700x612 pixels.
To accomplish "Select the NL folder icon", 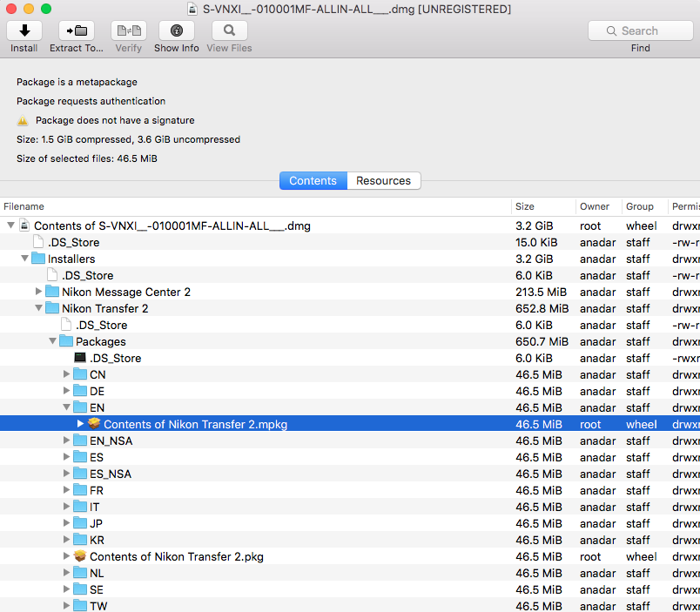I will point(80,572).
